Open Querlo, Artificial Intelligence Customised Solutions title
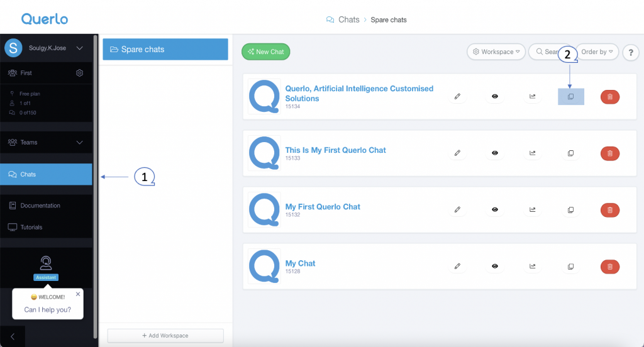Image resolution: width=644 pixels, height=347 pixels. (359, 94)
